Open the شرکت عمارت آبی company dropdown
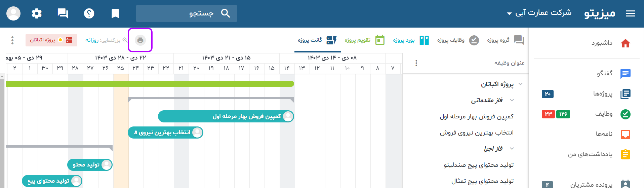The width and height of the screenshot is (644, 188). pos(539,13)
